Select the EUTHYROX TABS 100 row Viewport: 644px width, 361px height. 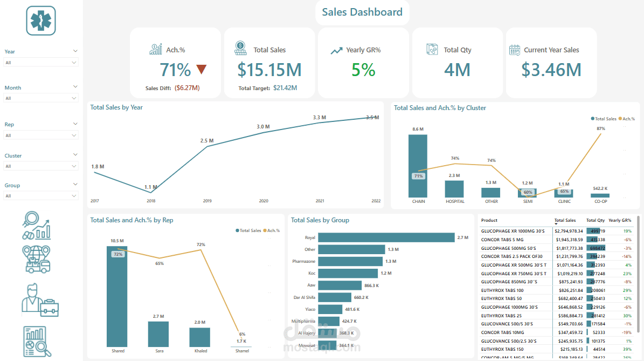click(x=557, y=290)
